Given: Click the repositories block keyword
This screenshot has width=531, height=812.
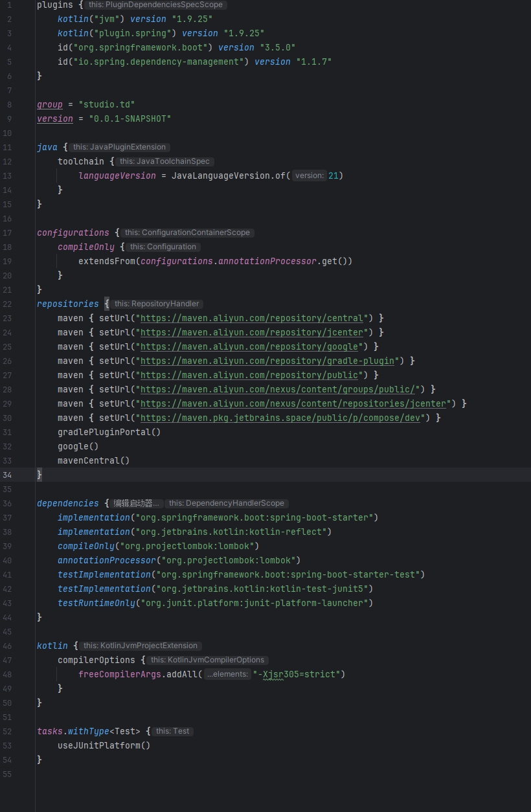Looking at the screenshot, I should 68,304.
